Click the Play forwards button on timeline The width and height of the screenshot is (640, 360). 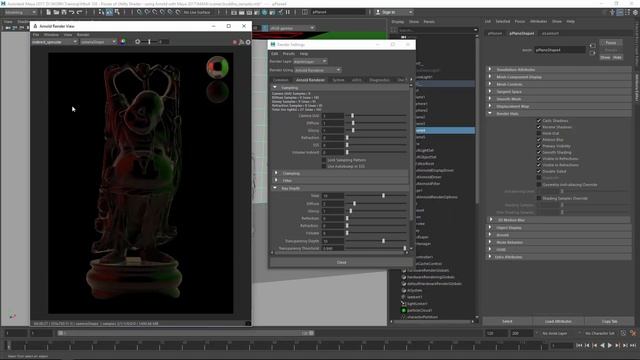coord(610,345)
